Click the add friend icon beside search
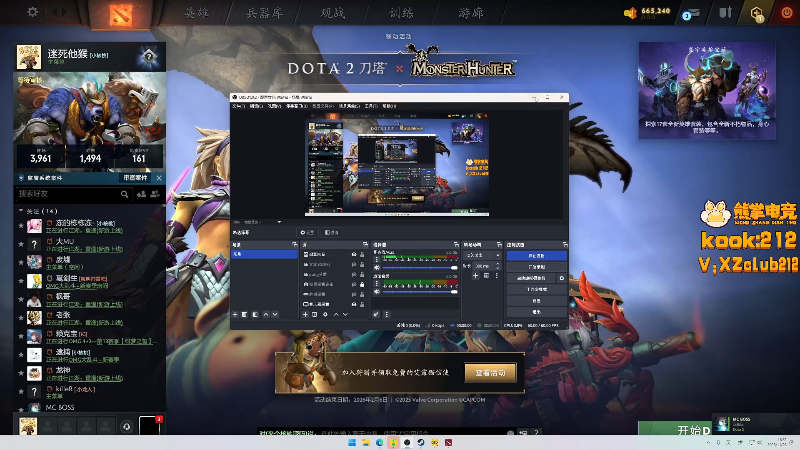This screenshot has width=800, height=450. tap(141, 194)
